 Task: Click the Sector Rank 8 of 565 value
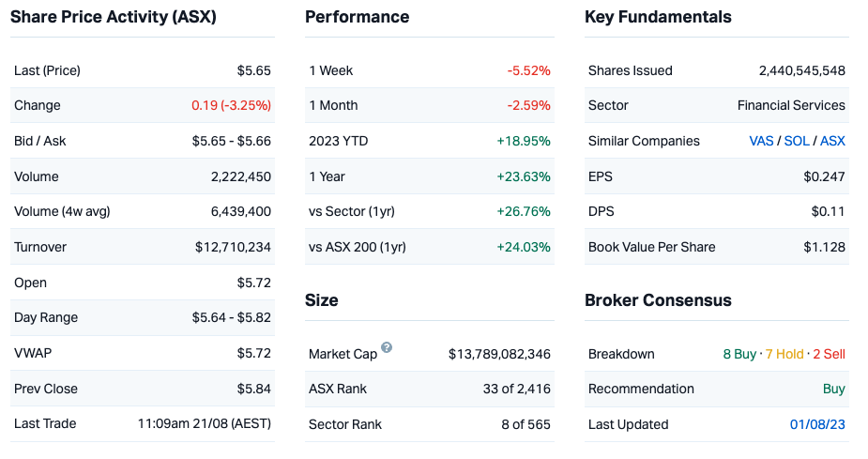525,424
